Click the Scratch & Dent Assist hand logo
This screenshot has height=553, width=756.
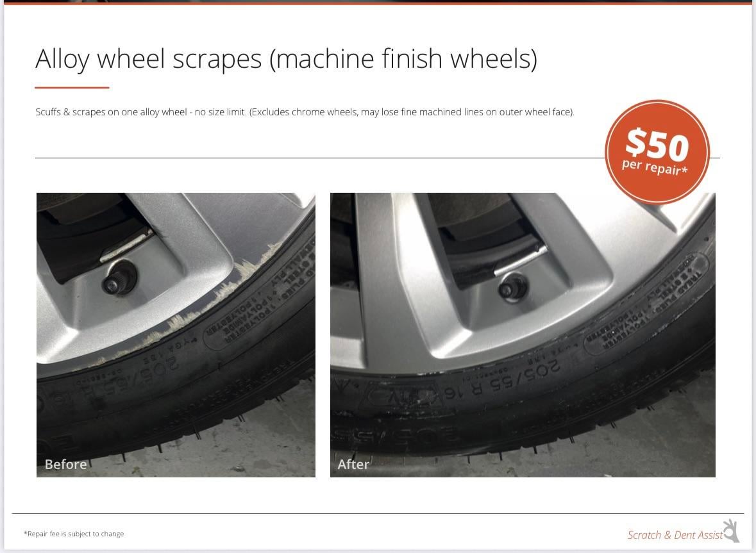click(732, 531)
